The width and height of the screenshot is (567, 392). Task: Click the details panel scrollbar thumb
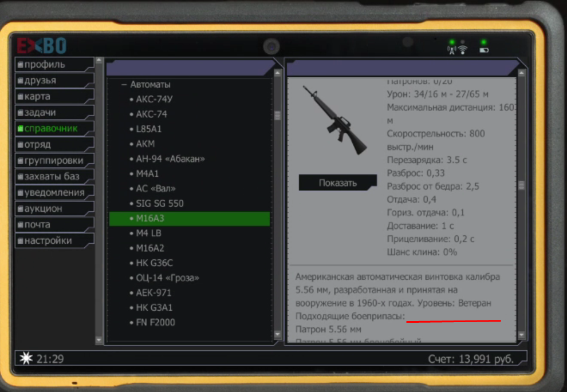tap(521, 185)
